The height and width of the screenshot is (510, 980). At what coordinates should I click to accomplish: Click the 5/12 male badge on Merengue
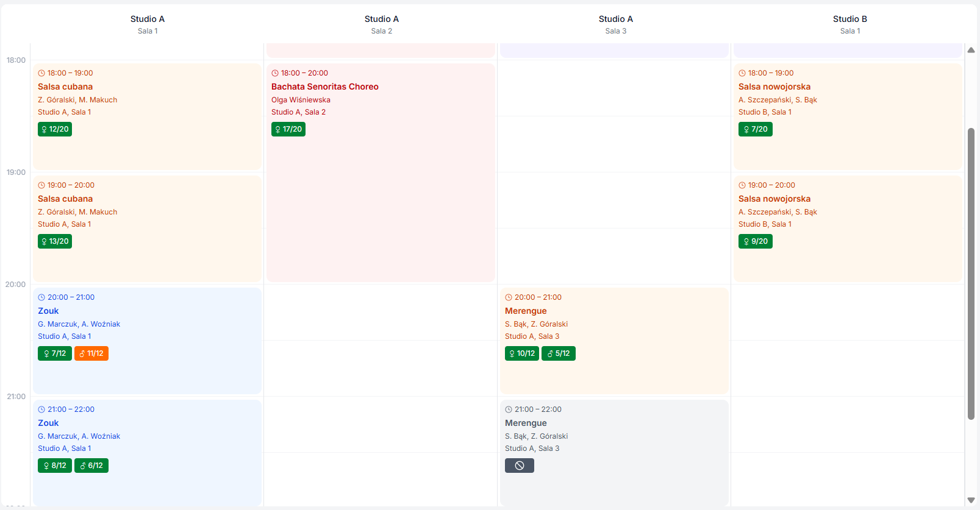558,353
